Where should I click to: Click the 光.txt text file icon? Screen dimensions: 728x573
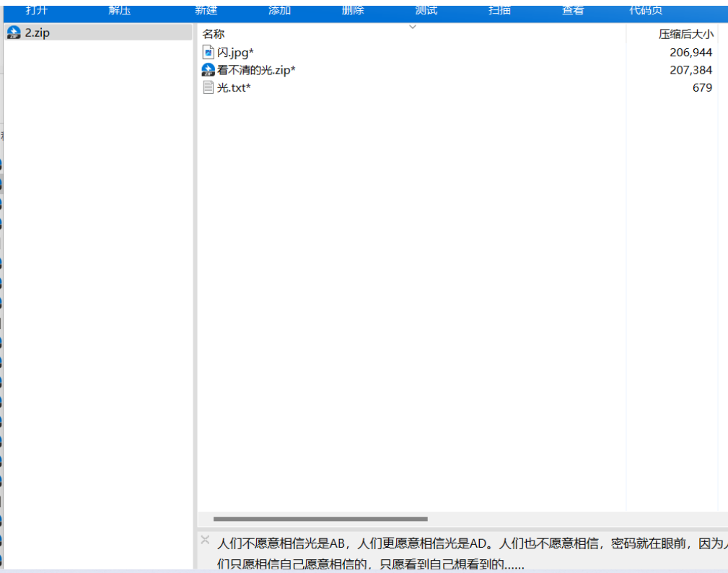(x=209, y=87)
